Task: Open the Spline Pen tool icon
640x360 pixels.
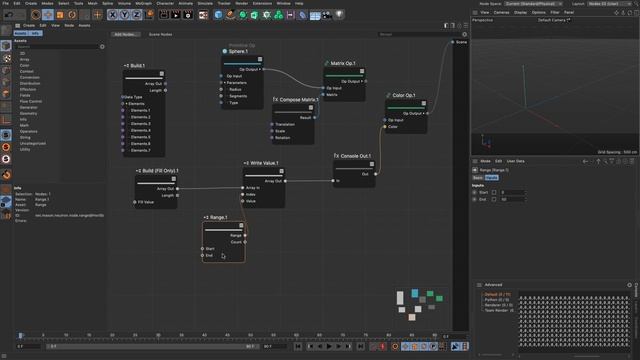Action: (231, 15)
